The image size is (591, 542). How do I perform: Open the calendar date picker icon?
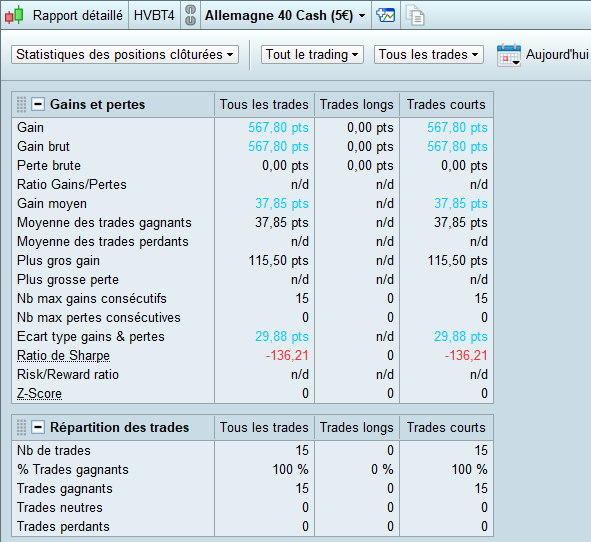[x=509, y=55]
